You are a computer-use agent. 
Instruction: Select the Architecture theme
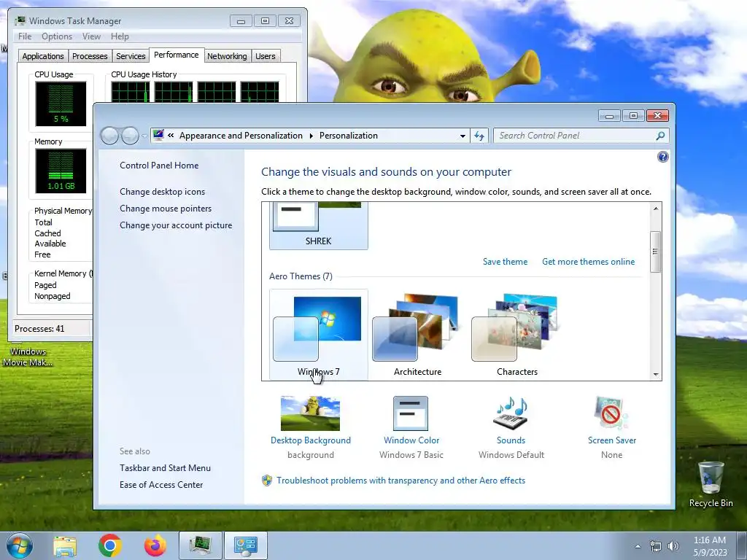[x=417, y=334]
